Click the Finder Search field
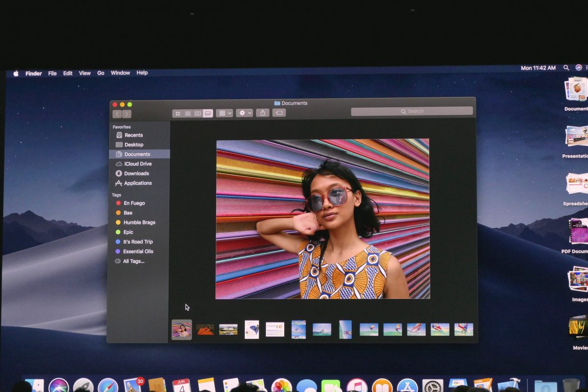This screenshot has height=392, width=588. [412, 111]
